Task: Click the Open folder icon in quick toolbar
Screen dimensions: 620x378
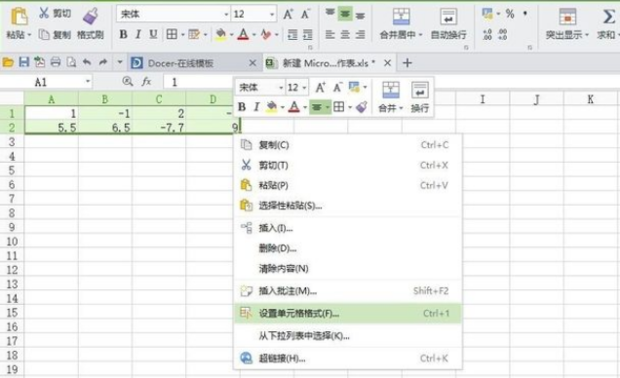Action: [x=8, y=62]
